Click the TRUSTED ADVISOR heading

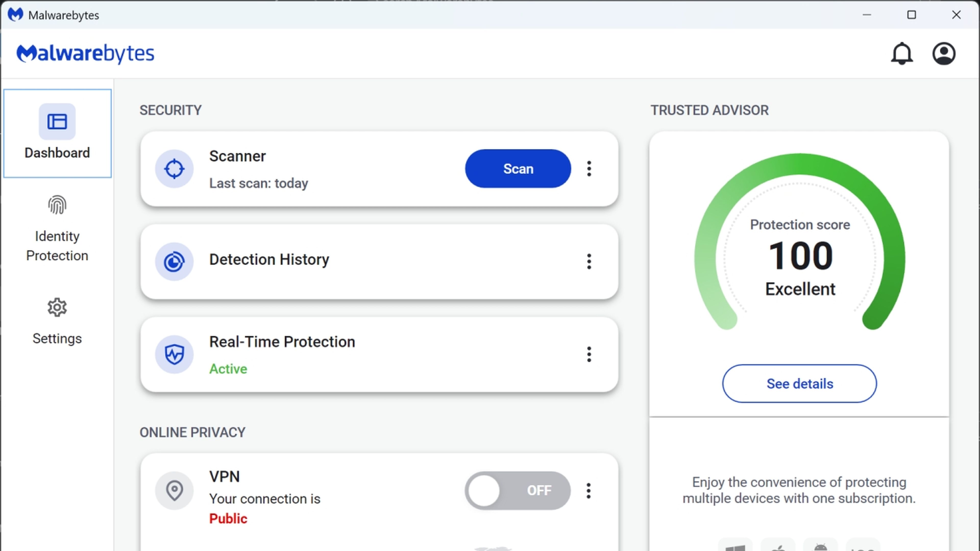pos(709,110)
